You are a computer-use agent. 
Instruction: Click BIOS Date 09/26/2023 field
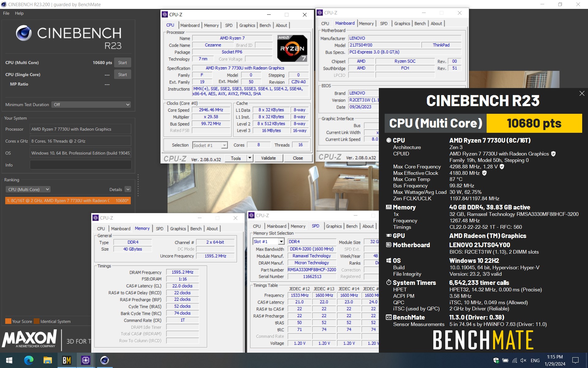click(x=364, y=107)
